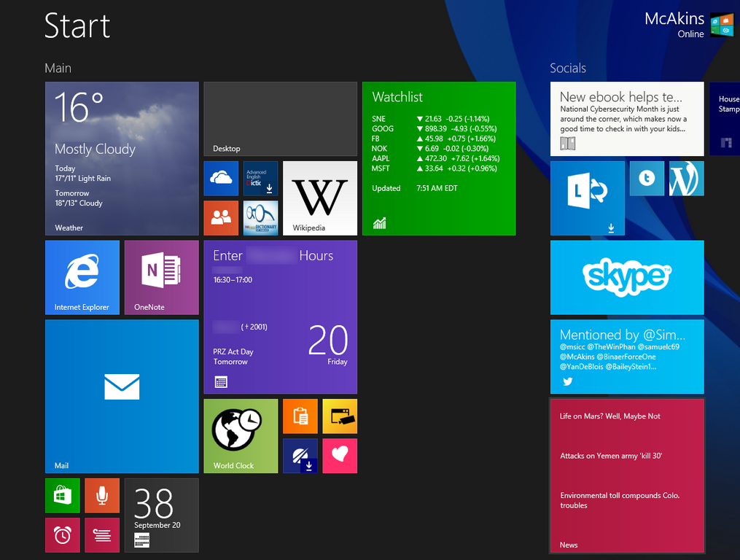Screen dimensions: 740x560
Task: Open the World Clock tile
Action: (x=241, y=435)
